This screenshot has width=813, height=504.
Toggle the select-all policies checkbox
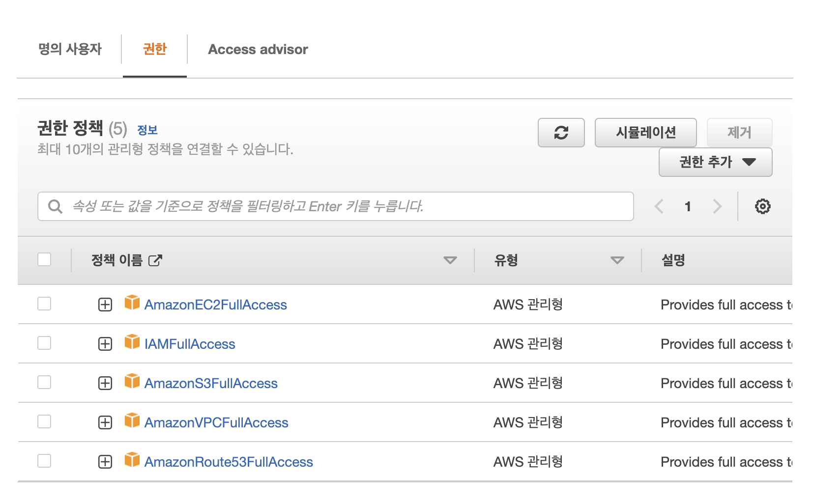(44, 259)
